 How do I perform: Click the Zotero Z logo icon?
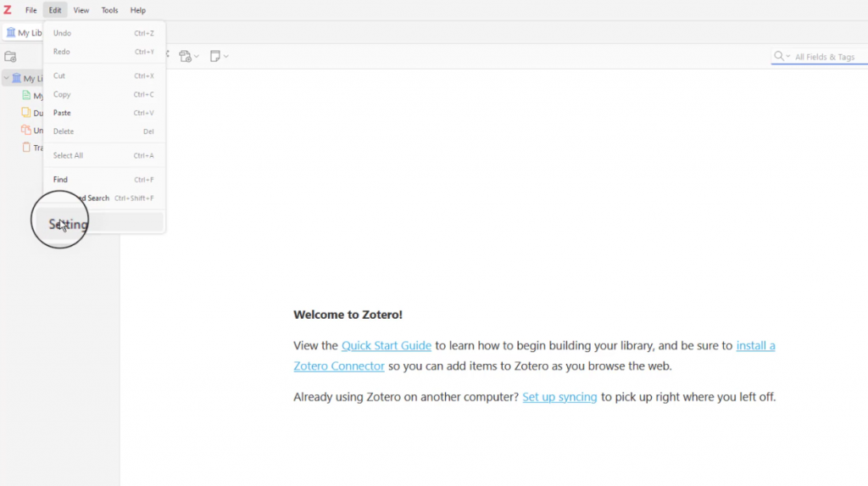8,10
